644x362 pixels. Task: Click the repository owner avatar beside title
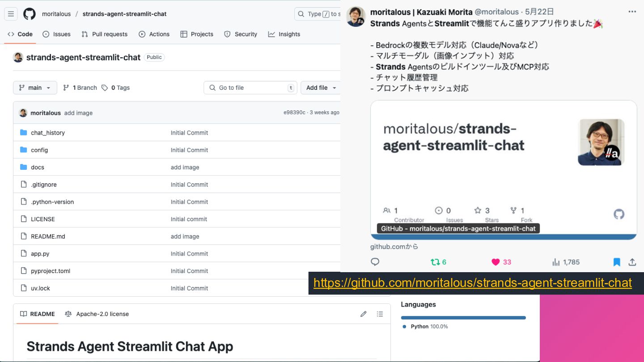18,57
